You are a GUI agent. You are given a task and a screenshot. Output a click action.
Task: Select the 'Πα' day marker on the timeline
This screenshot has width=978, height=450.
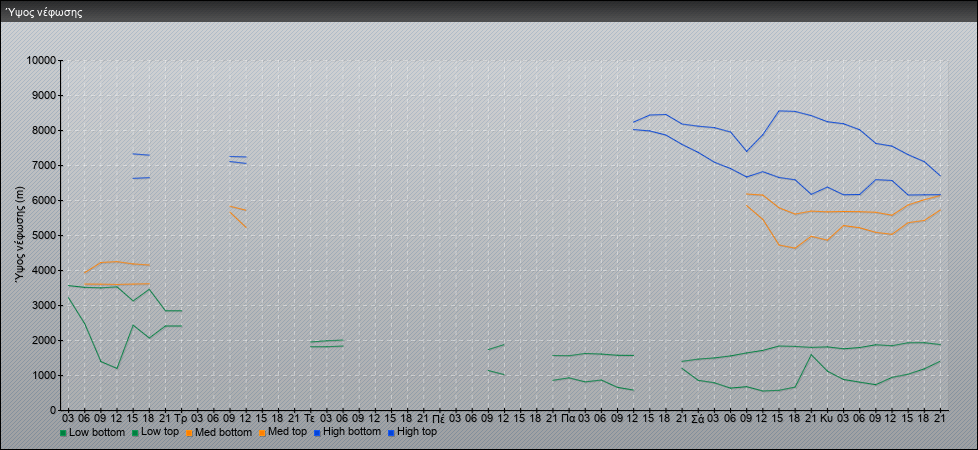[568, 418]
